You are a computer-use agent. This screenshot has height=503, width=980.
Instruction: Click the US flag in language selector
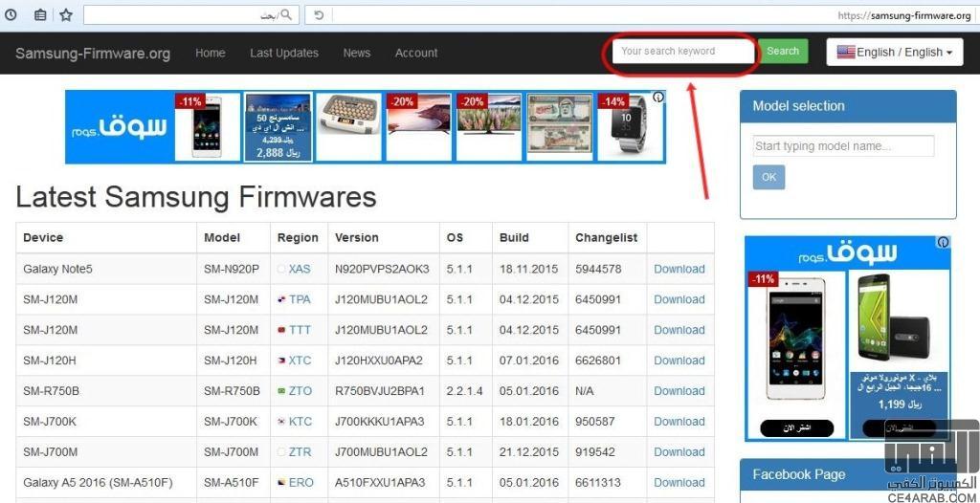click(x=846, y=53)
